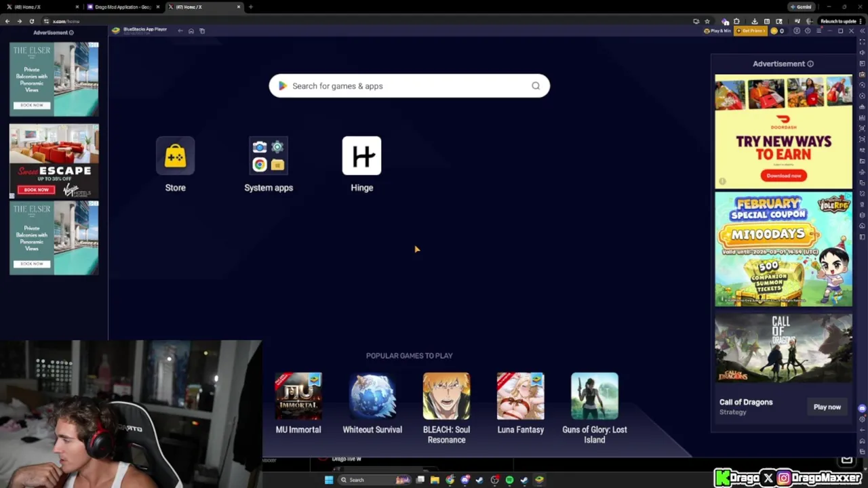Click Play now for Call of Dragons

click(x=827, y=407)
